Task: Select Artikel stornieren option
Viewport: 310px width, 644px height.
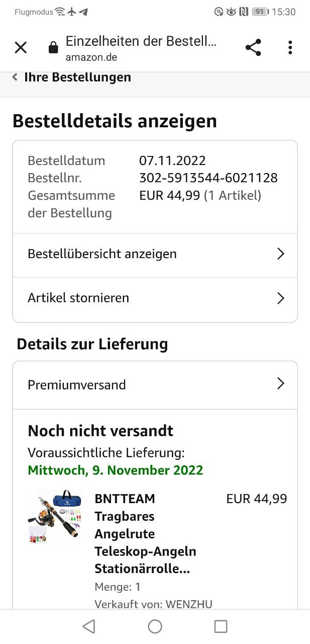Action: 78,298
